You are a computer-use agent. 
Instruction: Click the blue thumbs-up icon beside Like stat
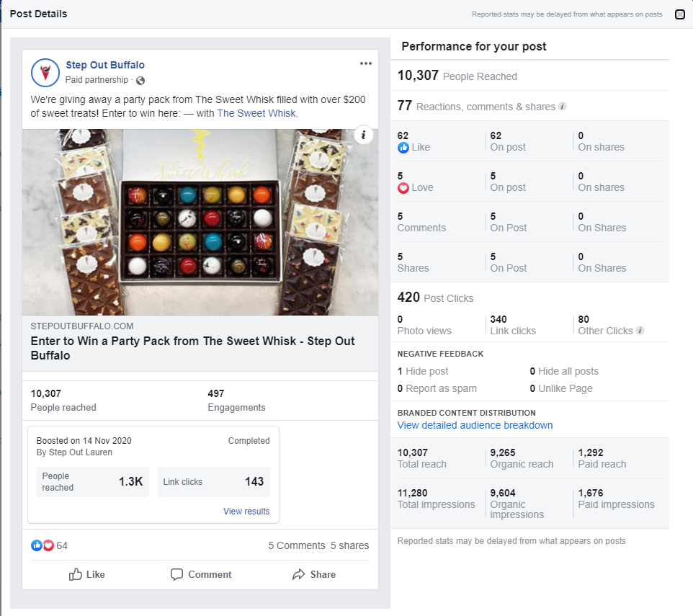[403, 148]
